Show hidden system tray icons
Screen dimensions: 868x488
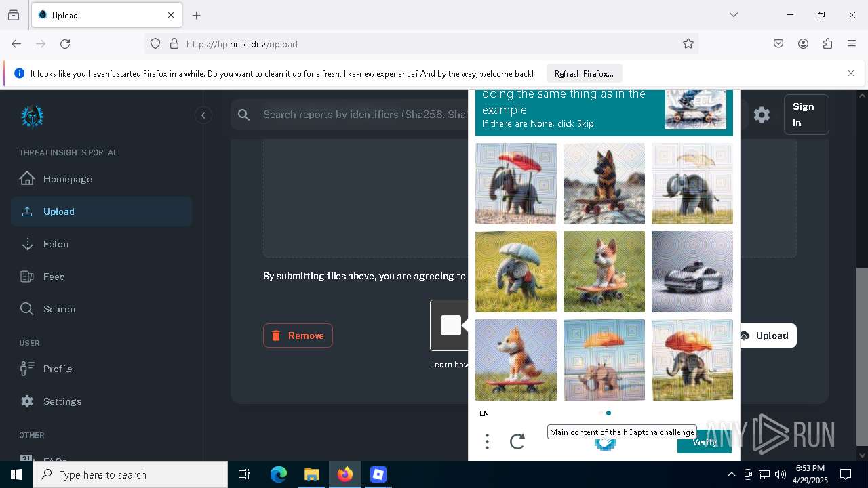[x=731, y=474]
